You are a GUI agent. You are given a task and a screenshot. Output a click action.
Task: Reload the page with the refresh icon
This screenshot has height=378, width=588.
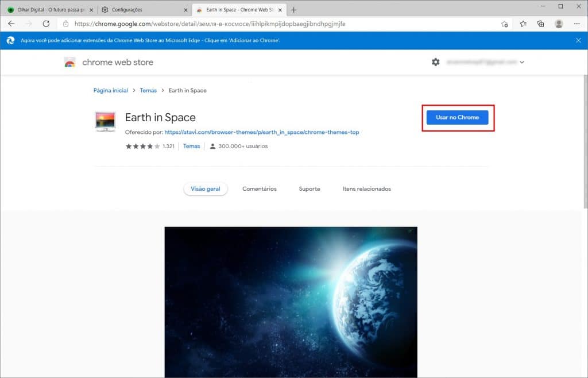(46, 24)
